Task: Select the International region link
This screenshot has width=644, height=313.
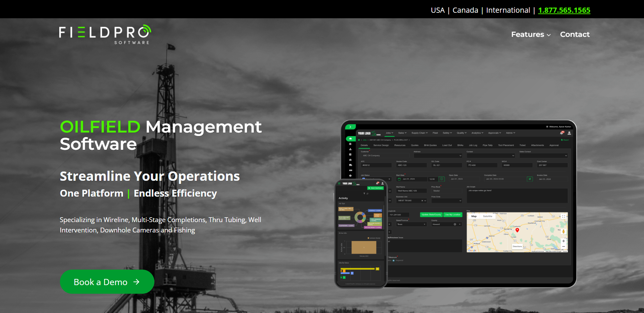Action: coord(508,10)
